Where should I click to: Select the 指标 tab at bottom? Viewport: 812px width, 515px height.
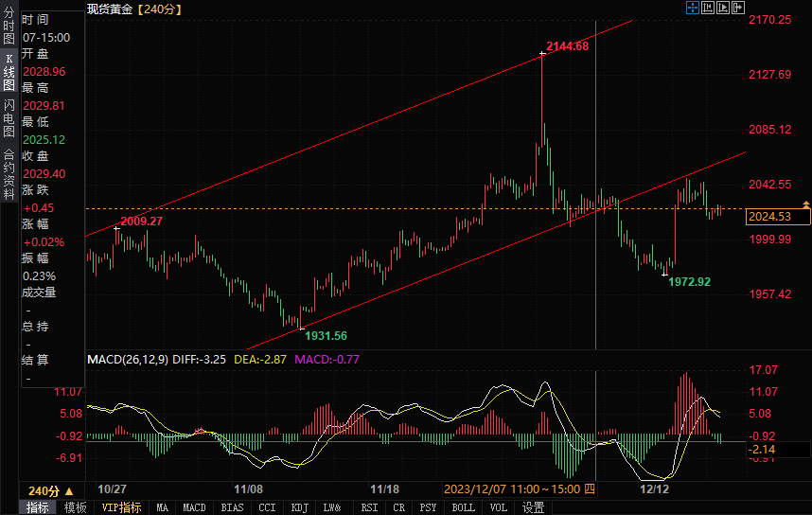(x=38, y=507)
